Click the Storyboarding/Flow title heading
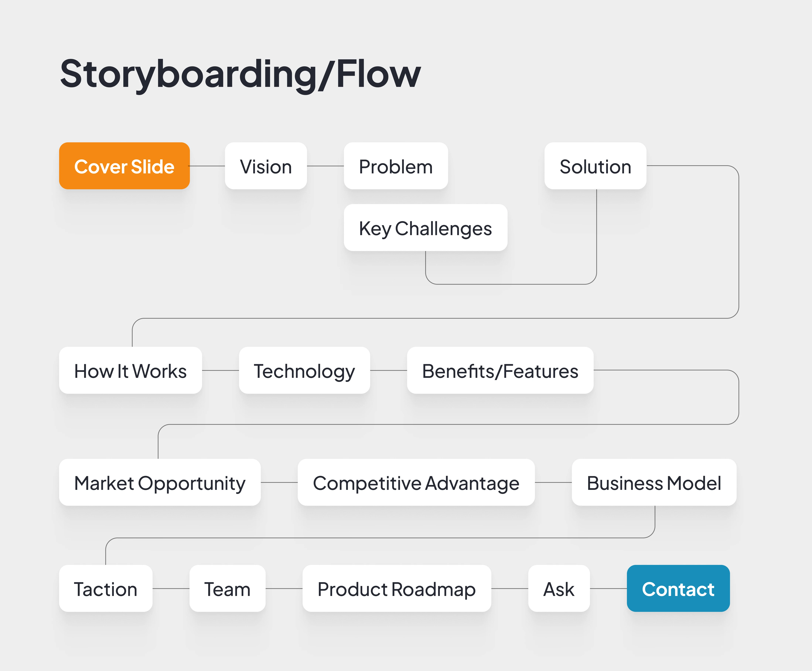Image resolution: width=812 pixels, height=671 pixels. pyautogui.click(x=240, y=73)
